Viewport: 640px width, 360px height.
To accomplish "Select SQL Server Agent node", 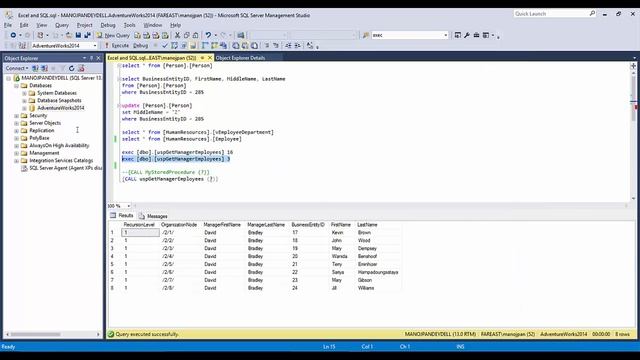I will [x=65, y=168].
